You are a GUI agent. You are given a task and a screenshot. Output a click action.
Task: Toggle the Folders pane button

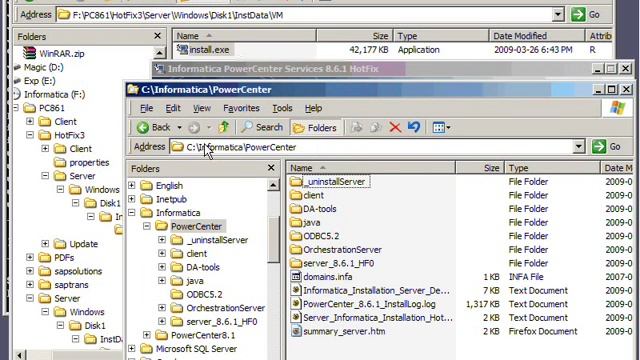click(x=315, y=128)
